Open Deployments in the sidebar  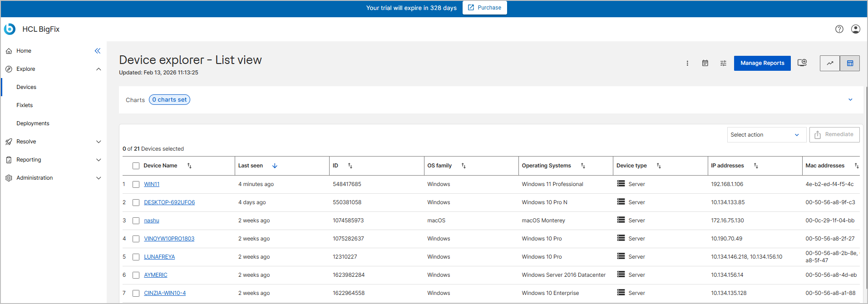(33, 123)
